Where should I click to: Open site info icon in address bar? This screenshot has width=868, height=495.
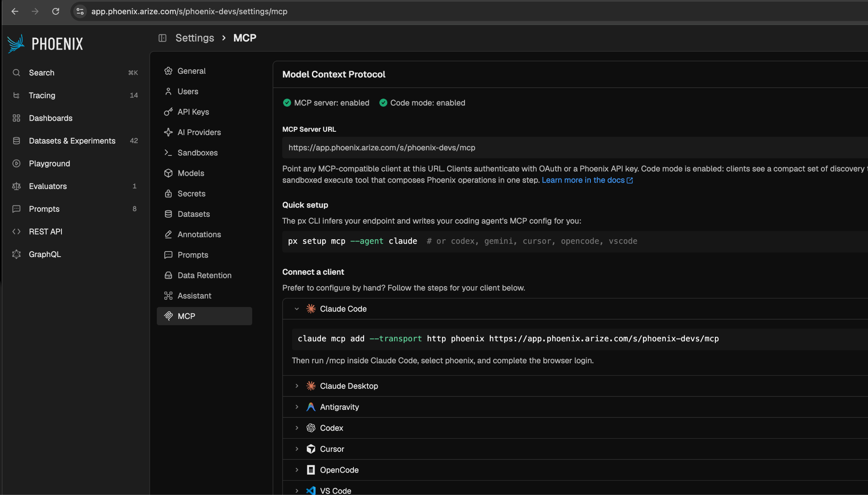click(x=80, y=11)
